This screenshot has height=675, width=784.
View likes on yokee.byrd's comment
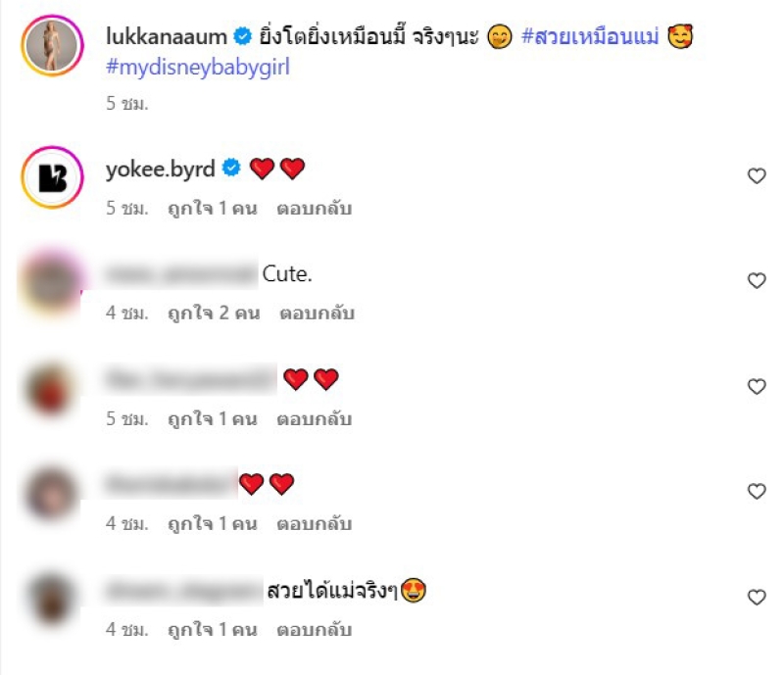pos(213,208)
